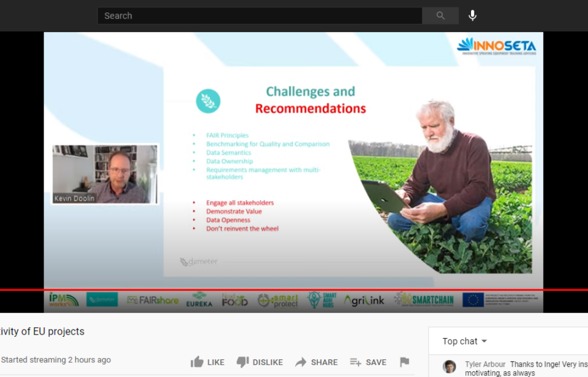Click the YouTube search input field
The image size is (588, 377).
point(259,16)
